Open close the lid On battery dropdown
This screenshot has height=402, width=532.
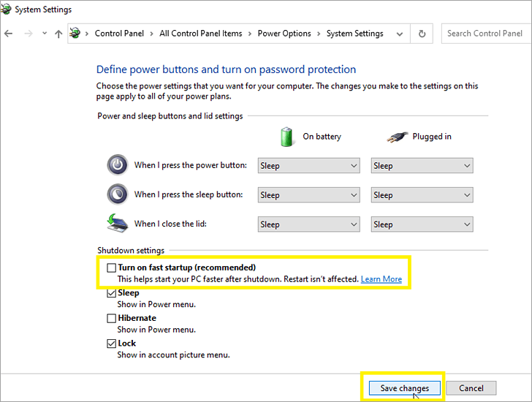pos(308,224)
